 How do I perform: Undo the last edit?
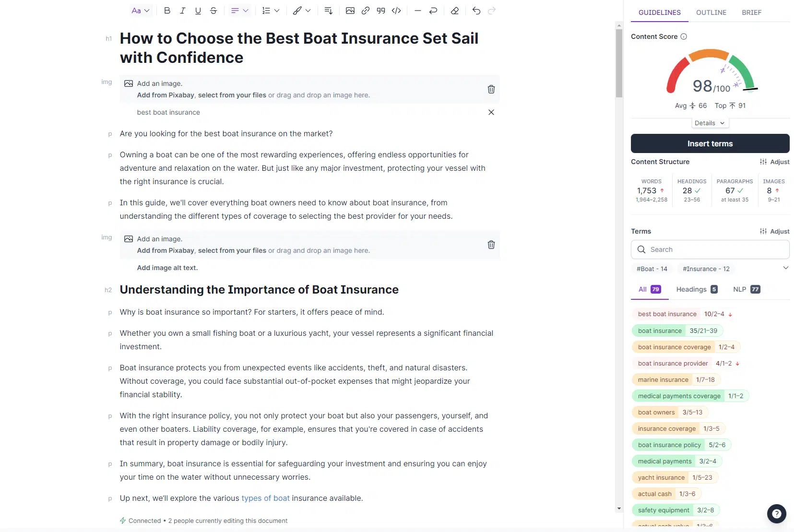coord(476,11)
